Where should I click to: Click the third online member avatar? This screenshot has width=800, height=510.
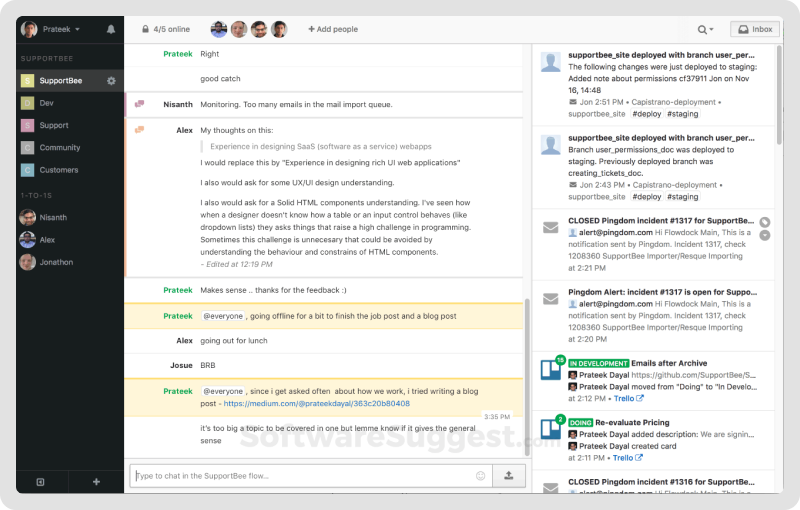pos(259,30)
